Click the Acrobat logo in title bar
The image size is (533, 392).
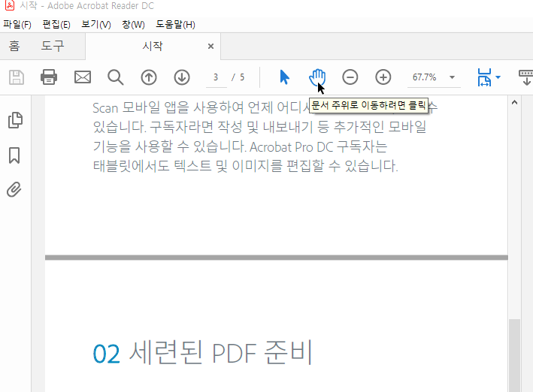coord(10,5)
